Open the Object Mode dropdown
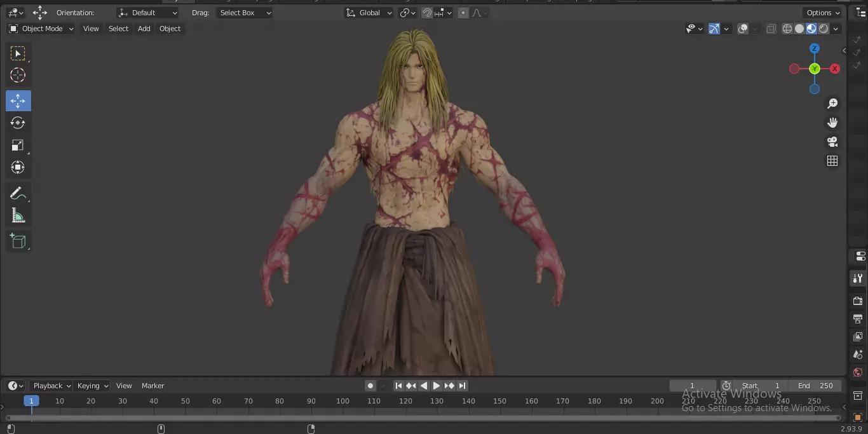Screen dimensions: 868x434 [x=41, y=29]
